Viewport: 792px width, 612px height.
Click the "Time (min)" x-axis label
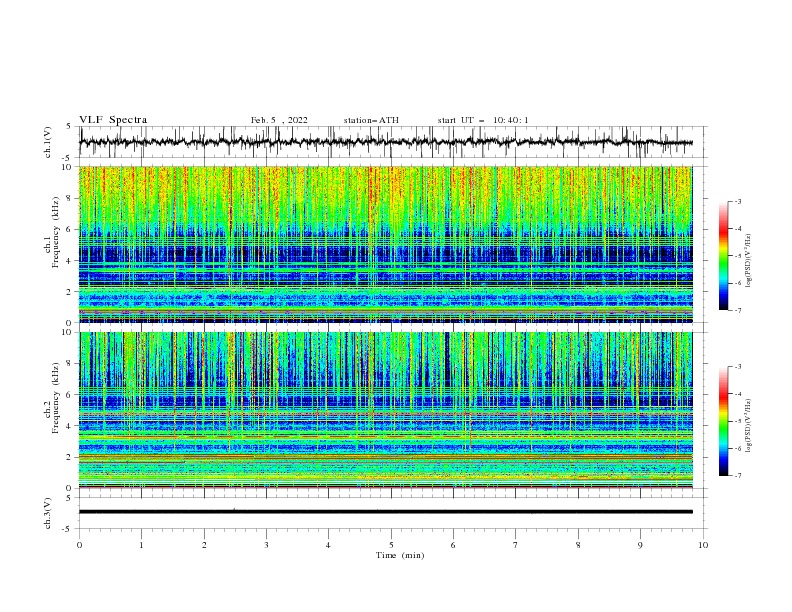pos(400,555)
